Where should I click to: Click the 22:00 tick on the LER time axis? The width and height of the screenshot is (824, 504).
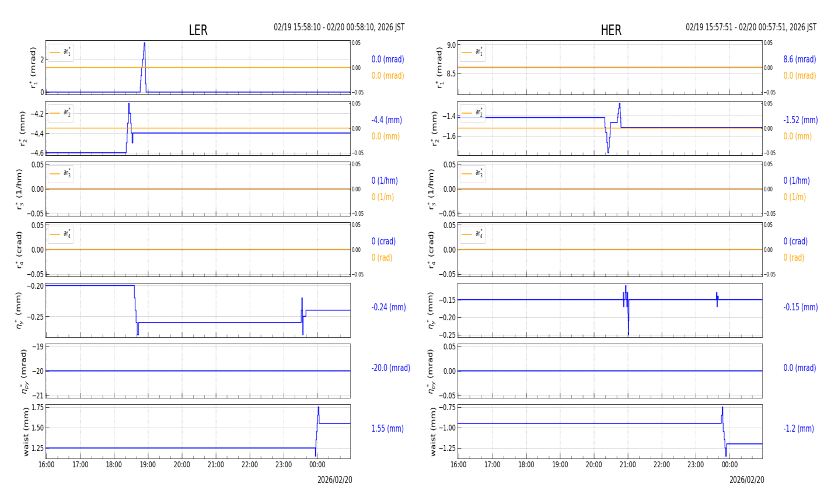pos(250,465)
